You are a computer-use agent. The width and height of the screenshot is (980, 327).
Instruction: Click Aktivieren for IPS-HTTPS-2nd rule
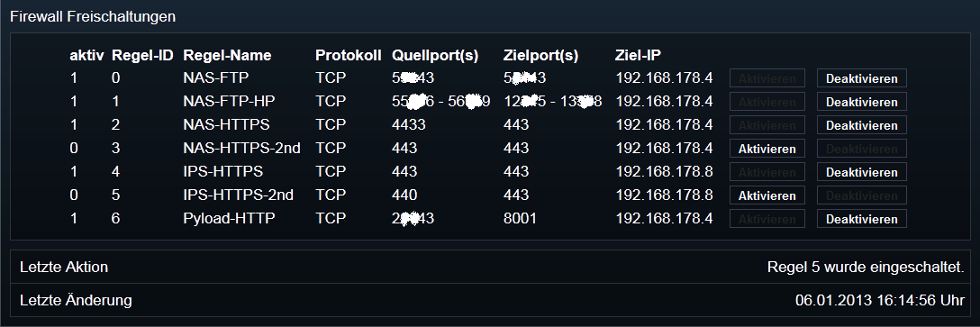[767, 195]
